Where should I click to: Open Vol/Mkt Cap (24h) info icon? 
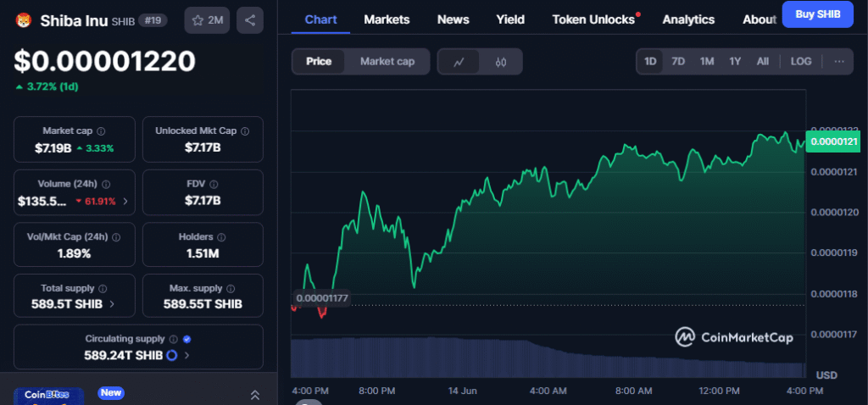coord(116,236)
